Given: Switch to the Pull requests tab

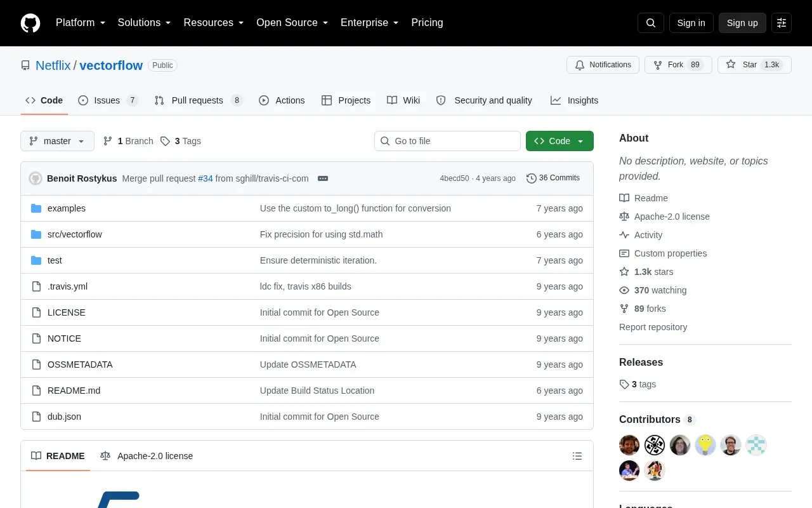Looking at the screenshot, I should (199, 100).
